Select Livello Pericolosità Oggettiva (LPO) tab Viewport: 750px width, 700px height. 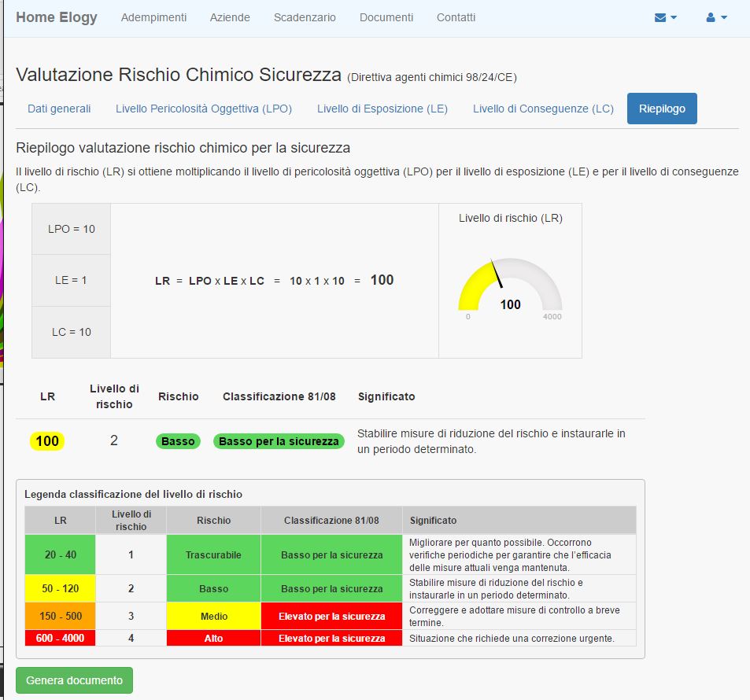pyautogui.click(x=204, y=109)
